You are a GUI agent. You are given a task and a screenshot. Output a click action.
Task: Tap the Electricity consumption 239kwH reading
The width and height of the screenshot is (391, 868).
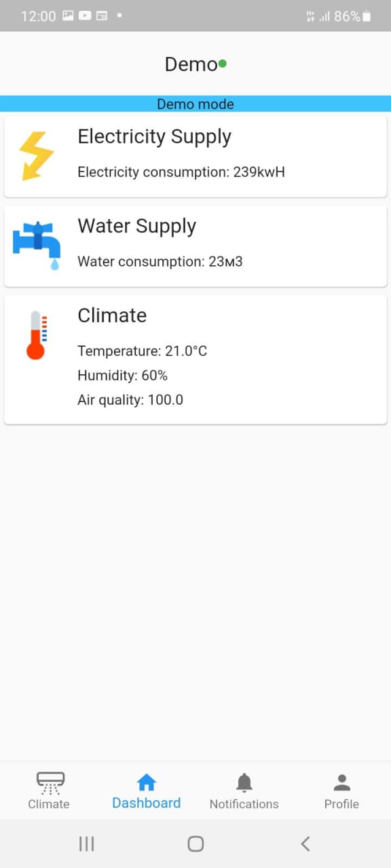point(181,172)
